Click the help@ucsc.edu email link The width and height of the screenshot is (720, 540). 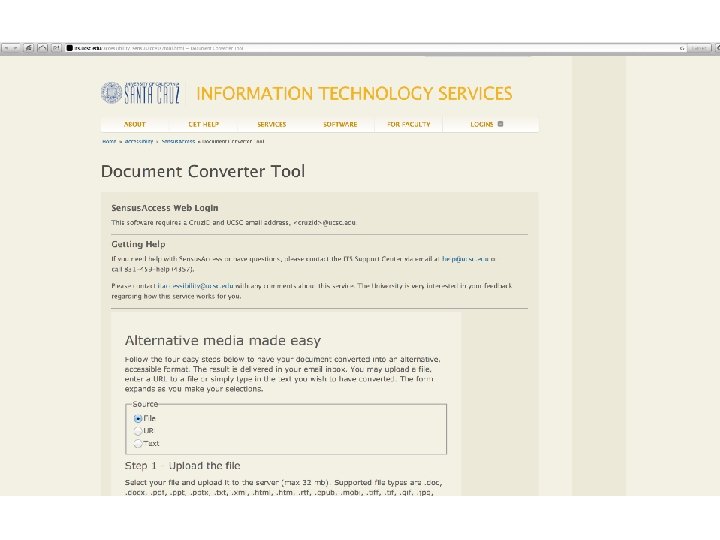pyautogui.click(x=463, y=259)
